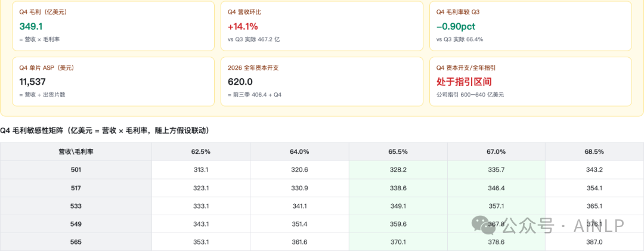Select the 313.1 table cell
The height and width of the screenshot is (251, 644).
coord(201,170)
